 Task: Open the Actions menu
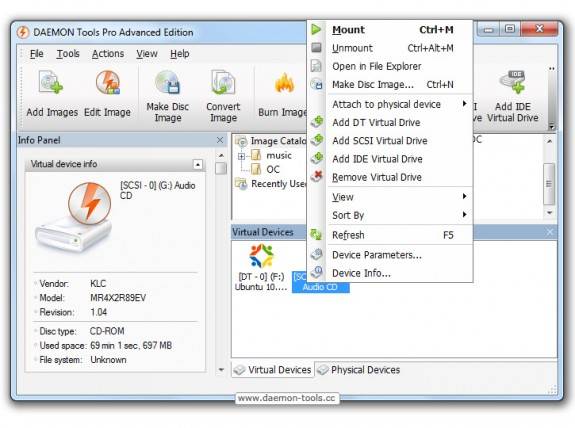tap(108, 54)
